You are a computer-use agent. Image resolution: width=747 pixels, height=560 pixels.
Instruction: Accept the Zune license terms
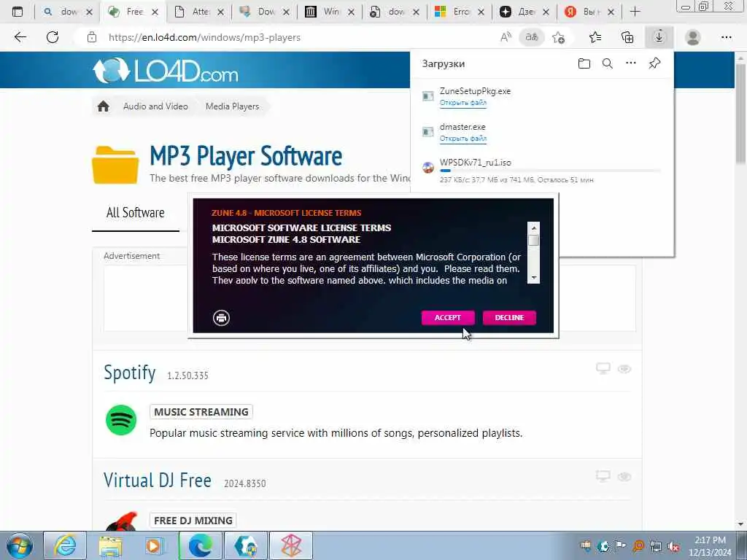[x=448, y=318]
